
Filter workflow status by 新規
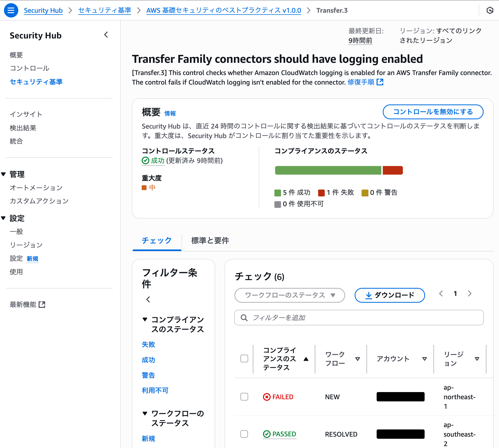pyautogui.click(x=149, y=438)
